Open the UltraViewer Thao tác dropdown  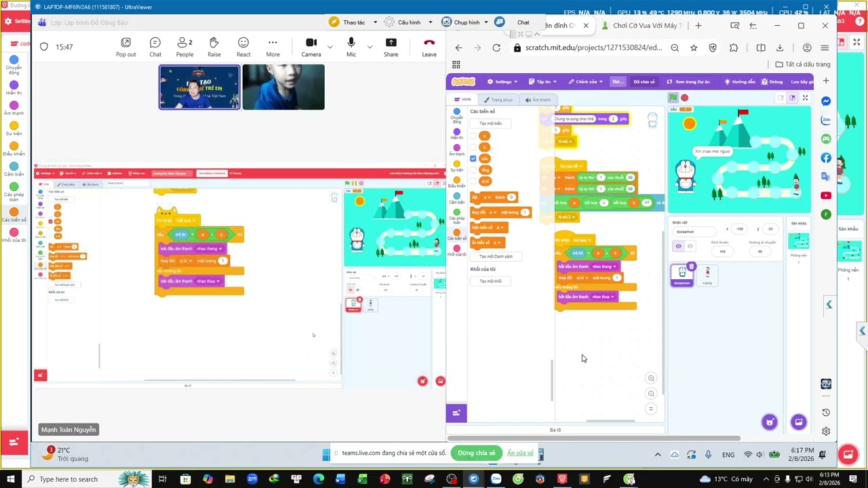[x=353, y=22]
